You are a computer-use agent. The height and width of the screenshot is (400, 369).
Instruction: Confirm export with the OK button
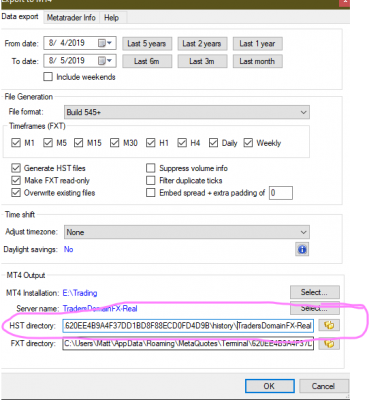pyautogui.click(x=270, y=386)
